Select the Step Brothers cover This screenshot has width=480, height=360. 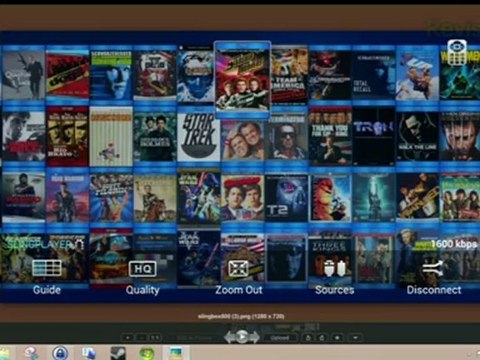242,140
